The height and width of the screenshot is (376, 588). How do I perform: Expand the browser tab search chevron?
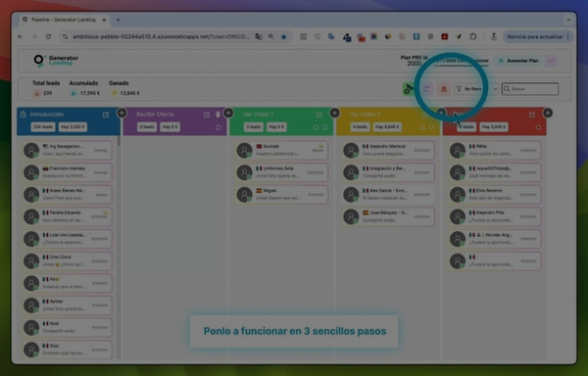point(568,20)
